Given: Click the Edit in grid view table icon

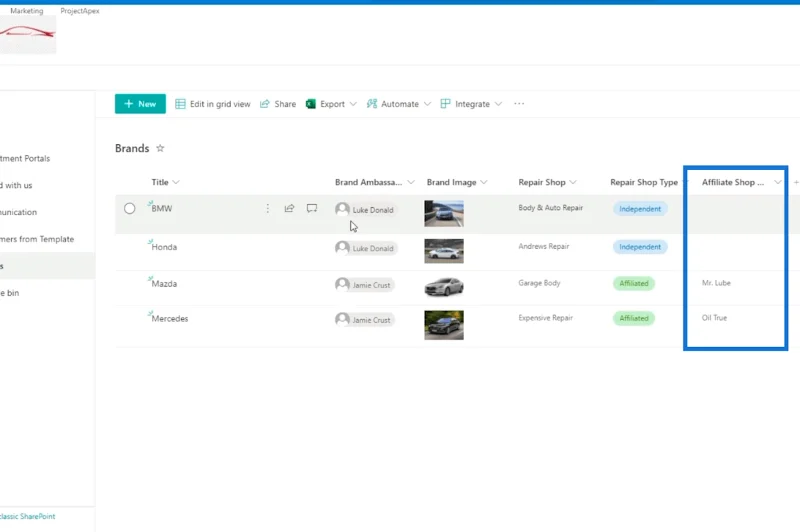Looking at the screenshot, I should (x=180, y=104).
